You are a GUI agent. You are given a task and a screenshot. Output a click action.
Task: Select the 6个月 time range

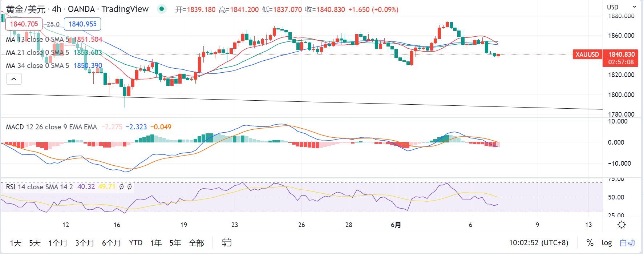coord(111,243)
